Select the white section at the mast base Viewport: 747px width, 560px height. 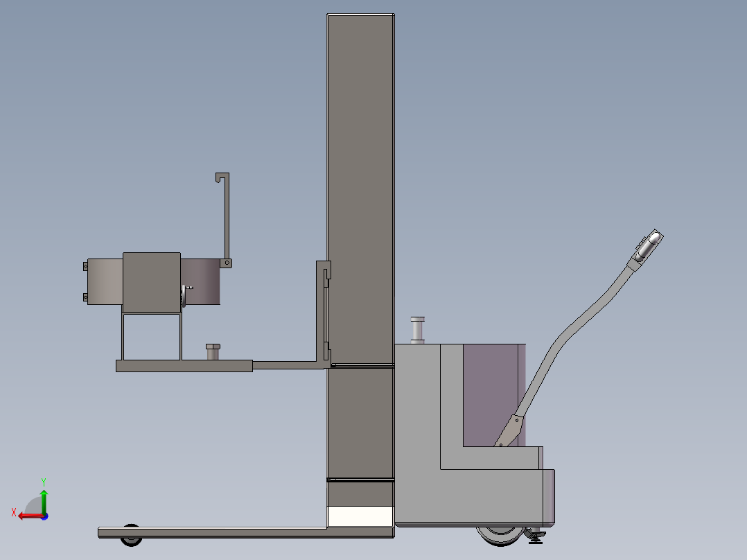tap(360, 516)
